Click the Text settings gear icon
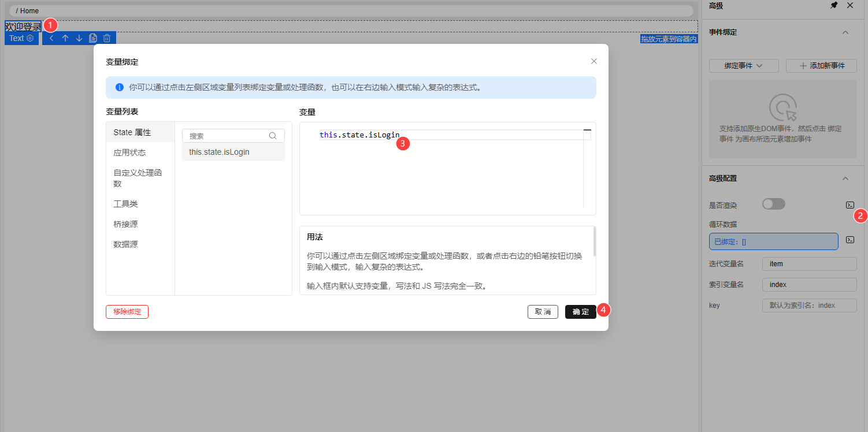The width and height of the screenshot is (868, 432). coord(31,38)
